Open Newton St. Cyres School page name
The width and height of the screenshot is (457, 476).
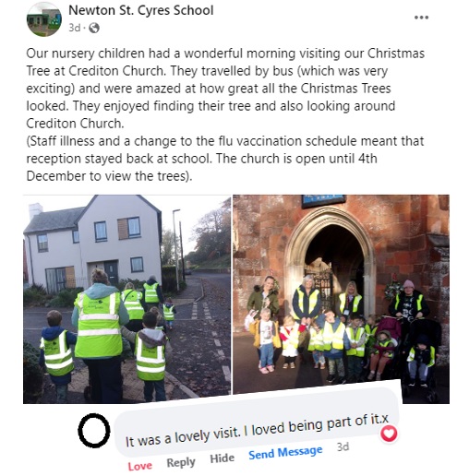pos(141,10)
